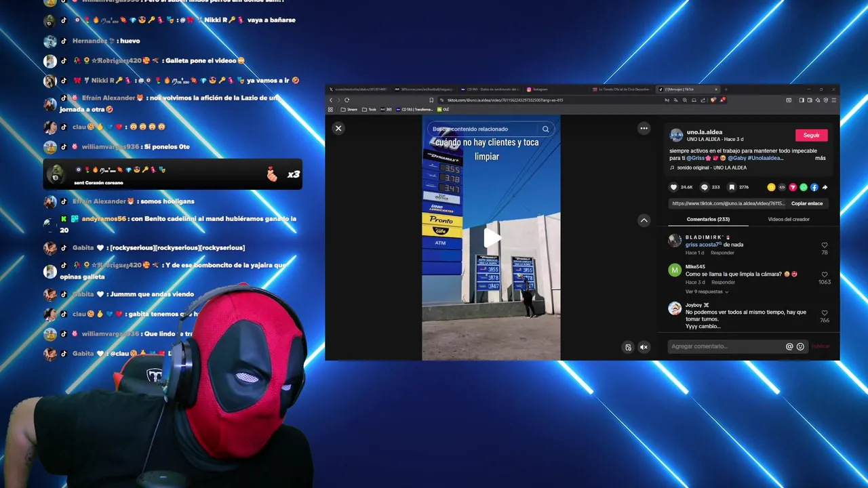The width and height of the screenshot is (868, 488).
Task: Save video with the bookmark icon
Action: pyautogui.click(x=732, y=187)
